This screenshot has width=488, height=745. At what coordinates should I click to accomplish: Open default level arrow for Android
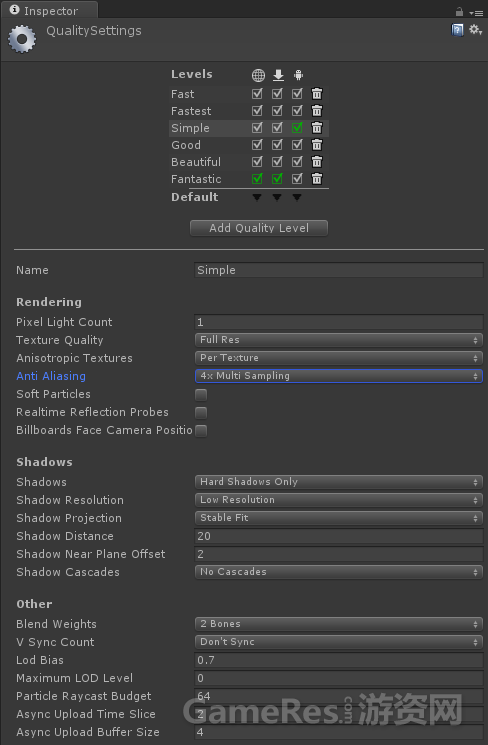pos(297,197)
